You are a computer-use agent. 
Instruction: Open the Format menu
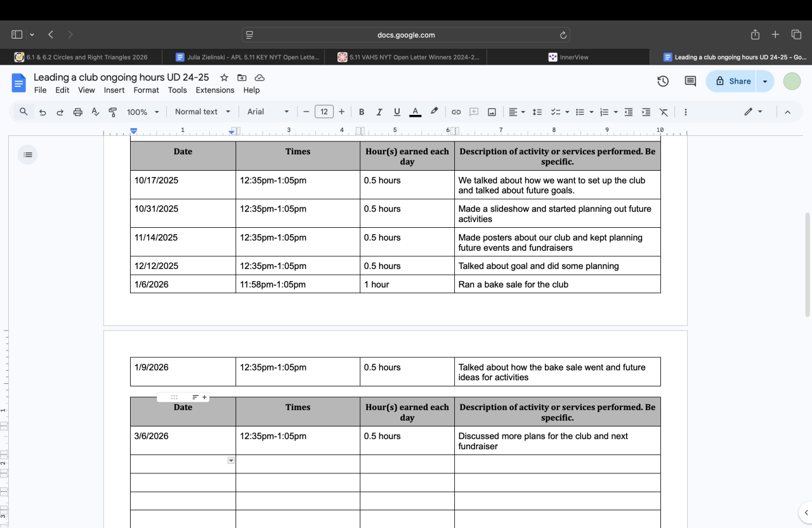[x=146, y=90]
